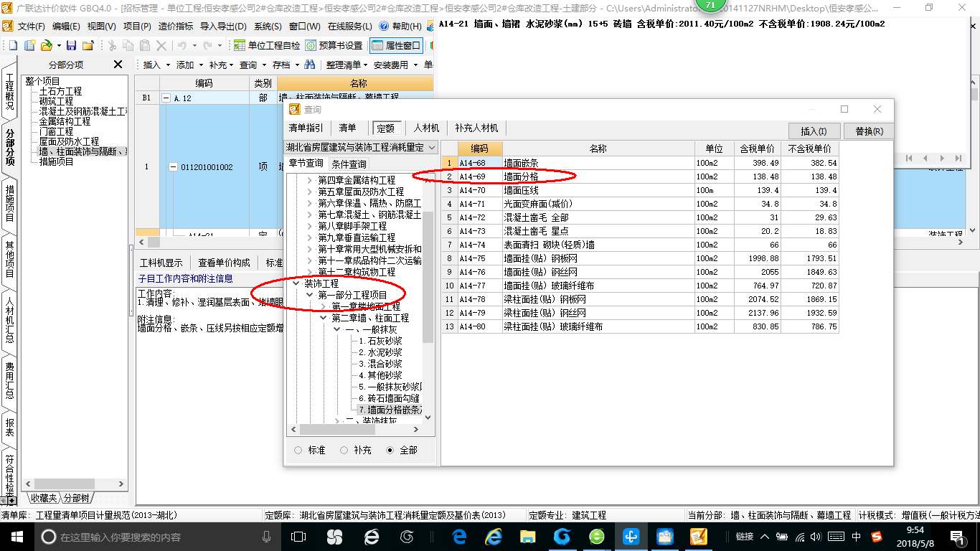This screenshot has height=551, width=980.
Task: Launch Microsoft Edge from the taskbar
Action: [459, 537]
